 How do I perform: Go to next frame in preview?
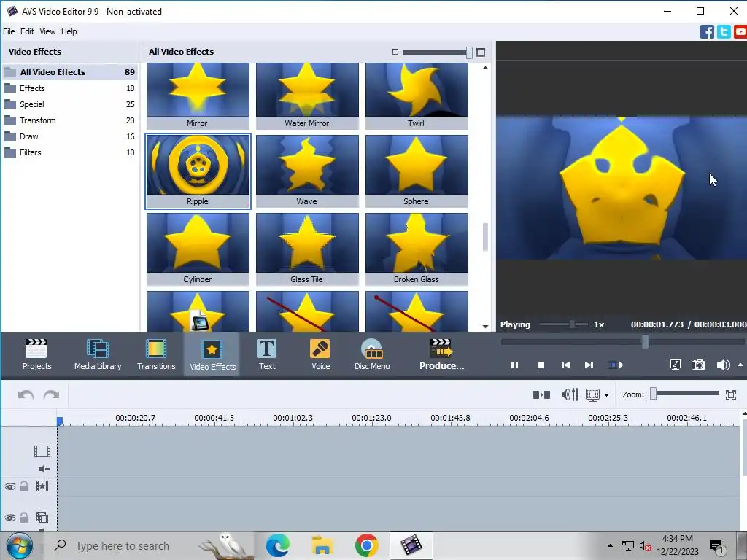pos(589,365)
